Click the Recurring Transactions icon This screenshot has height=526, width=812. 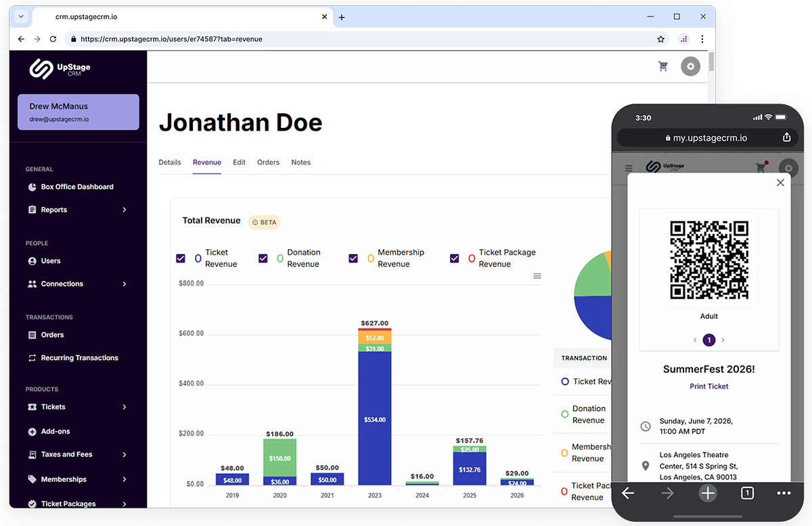pyautogui.click(x=32, y=358)
